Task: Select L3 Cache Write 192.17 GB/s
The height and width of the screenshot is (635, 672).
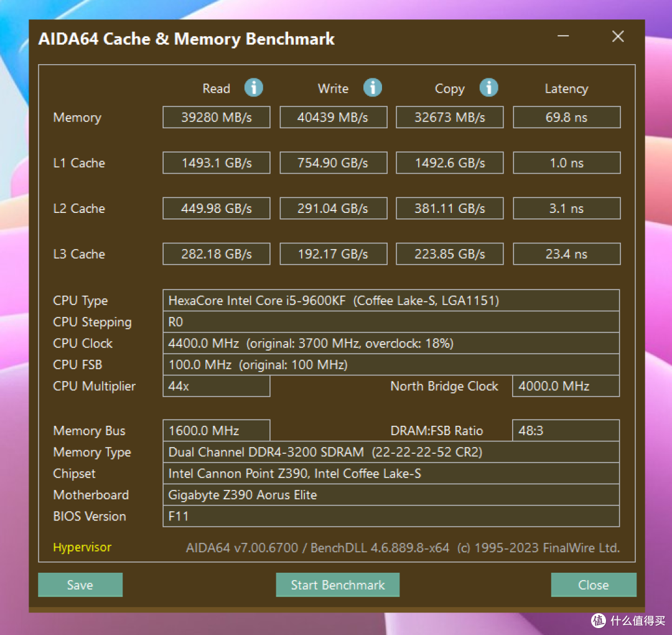Action: 334,254
